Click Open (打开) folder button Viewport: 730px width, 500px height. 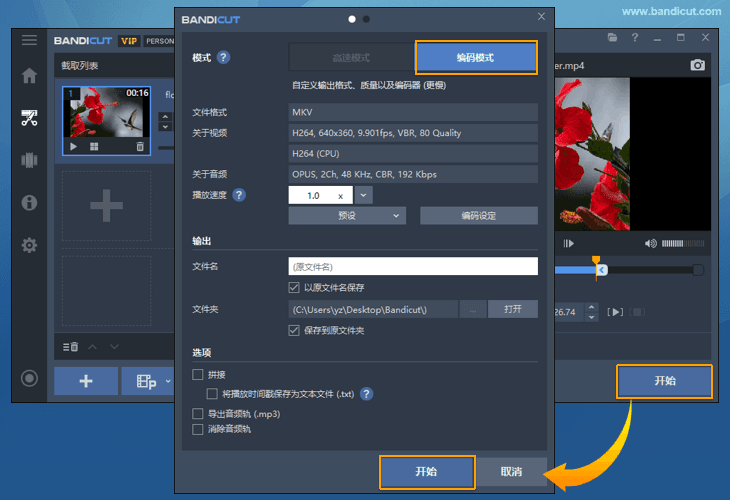[513, 309]
